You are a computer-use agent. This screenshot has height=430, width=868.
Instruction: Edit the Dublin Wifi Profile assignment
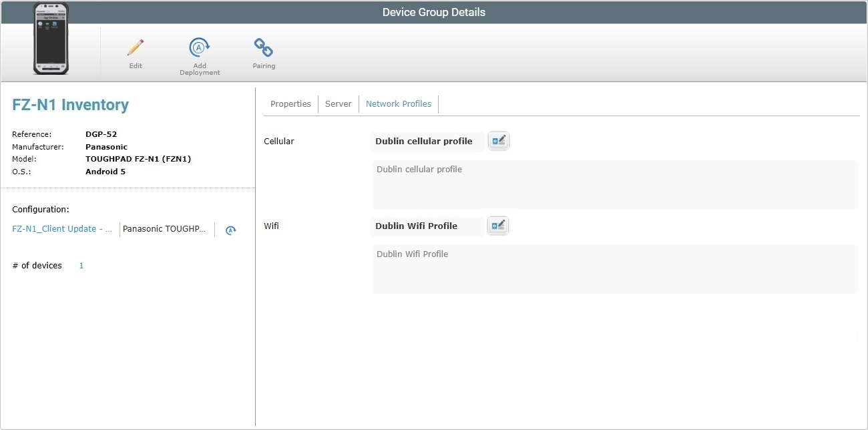tap(498, 225)
